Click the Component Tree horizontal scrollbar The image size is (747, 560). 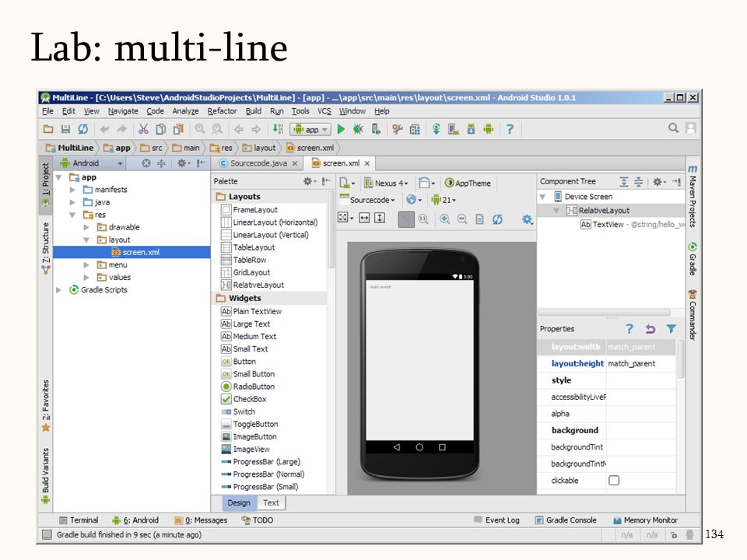[604, 313]
